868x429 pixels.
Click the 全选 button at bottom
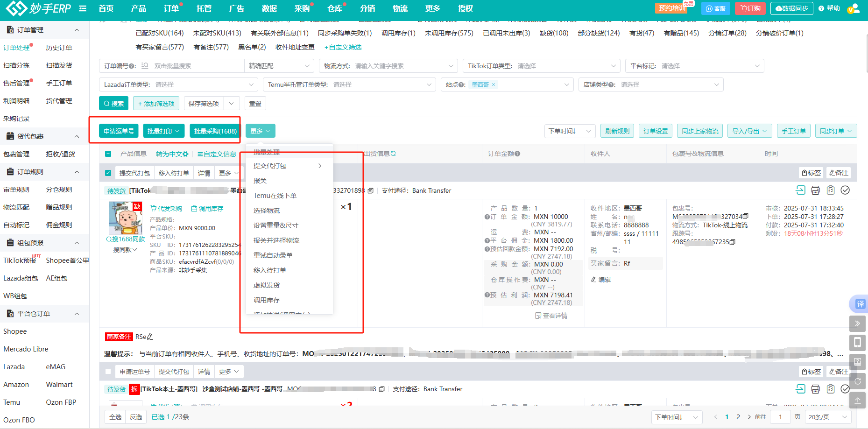115,417
